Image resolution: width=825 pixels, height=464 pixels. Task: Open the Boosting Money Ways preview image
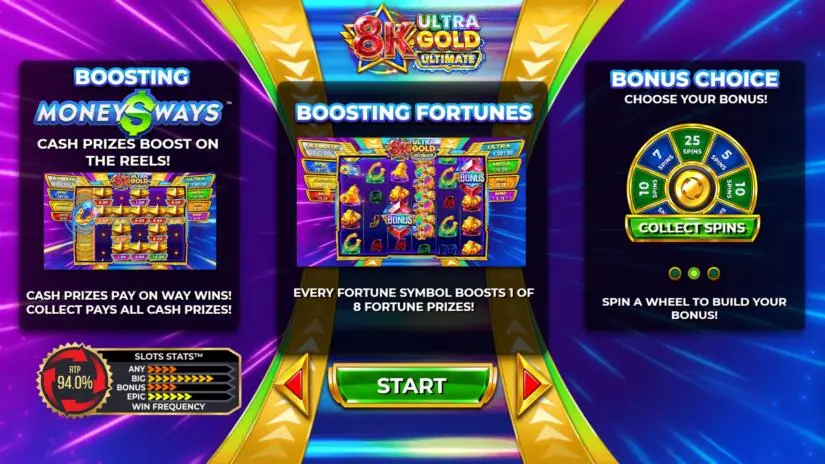point(130,221)
